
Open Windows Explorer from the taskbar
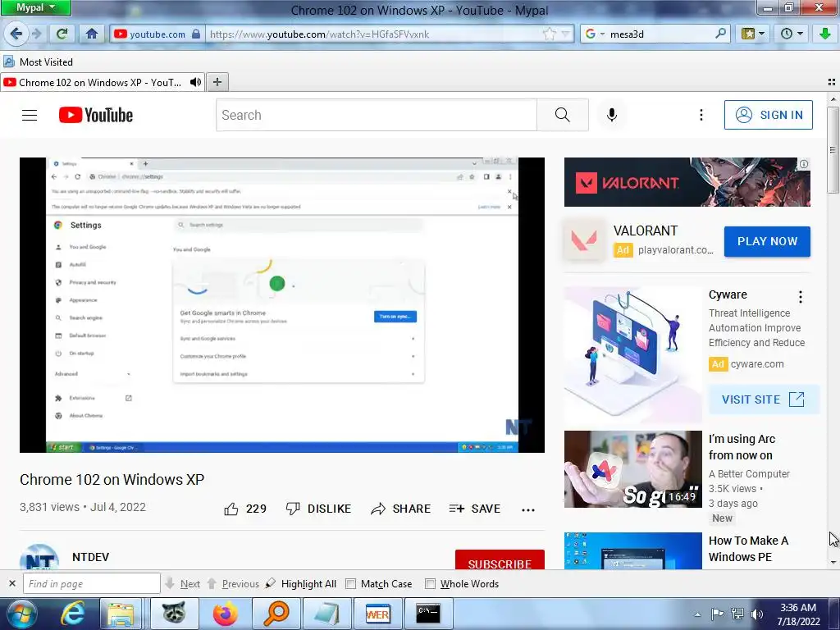pyautogui.click(x=121, y=614)
